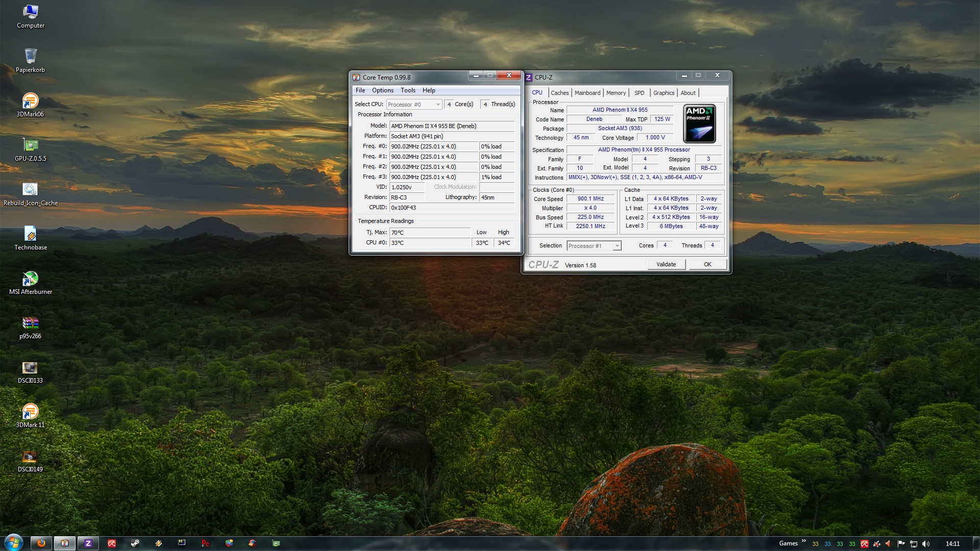
Task: Open the File menu in Core Temp
Action: point(360,90)
